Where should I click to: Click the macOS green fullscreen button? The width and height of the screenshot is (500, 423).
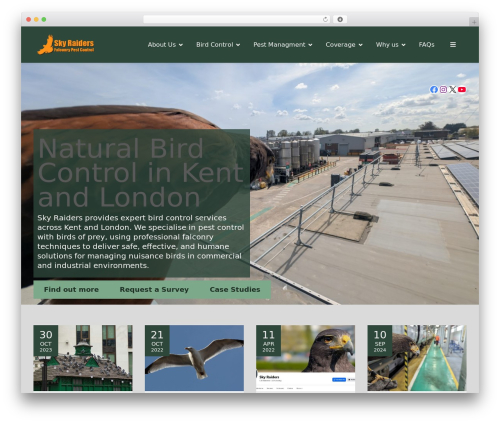tap(44, 19)
